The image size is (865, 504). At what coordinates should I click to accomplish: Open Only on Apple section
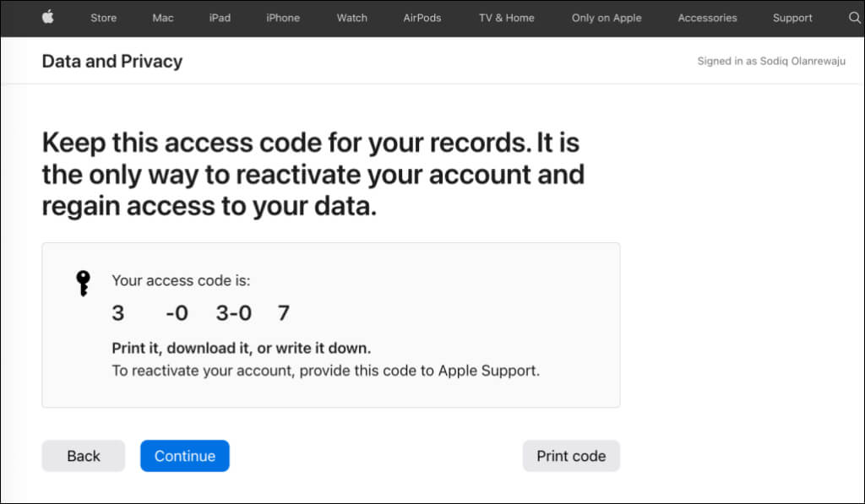tap(607, 18)
